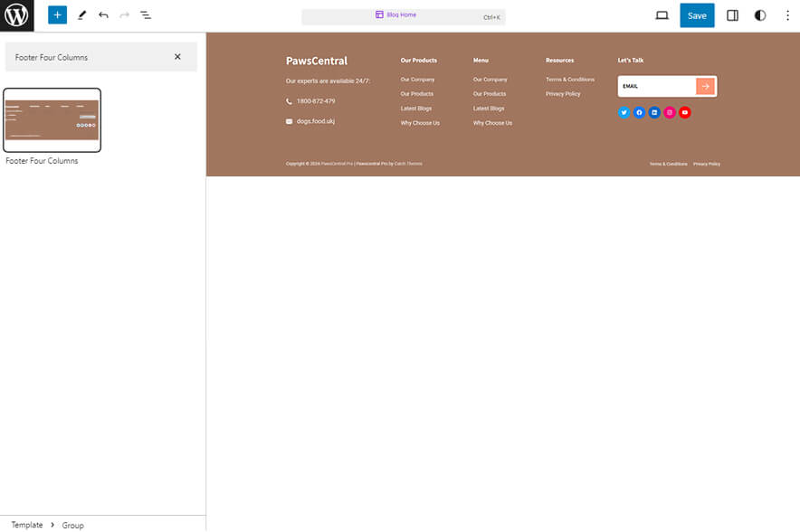Click the Instagram social icon
800x532 pixels.
[670, 112]
